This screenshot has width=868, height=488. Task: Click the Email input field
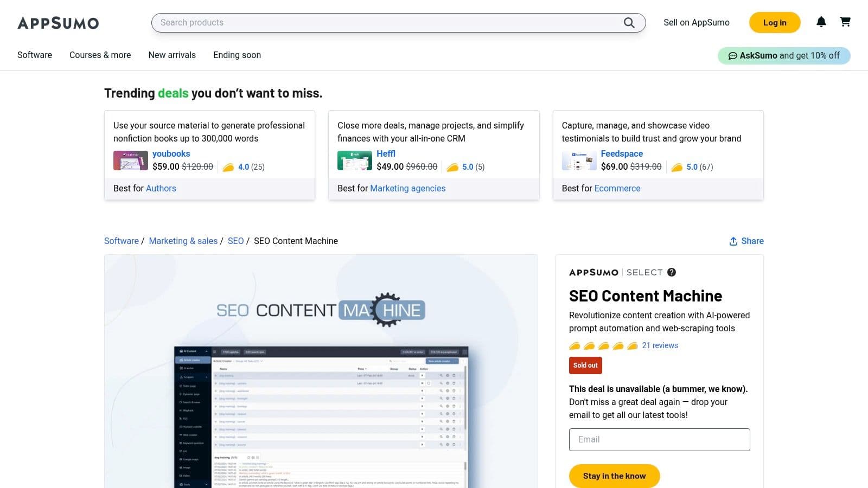659,439
